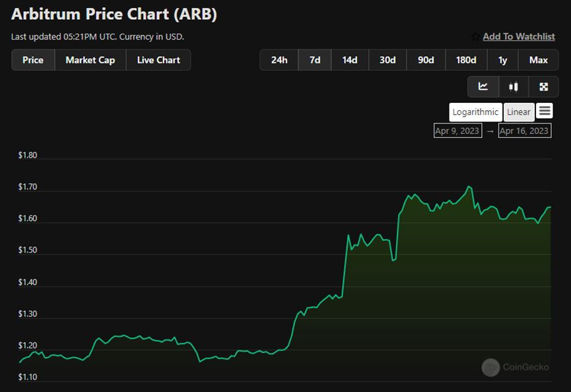Show the 30d price range

click(x=387, y=60)
